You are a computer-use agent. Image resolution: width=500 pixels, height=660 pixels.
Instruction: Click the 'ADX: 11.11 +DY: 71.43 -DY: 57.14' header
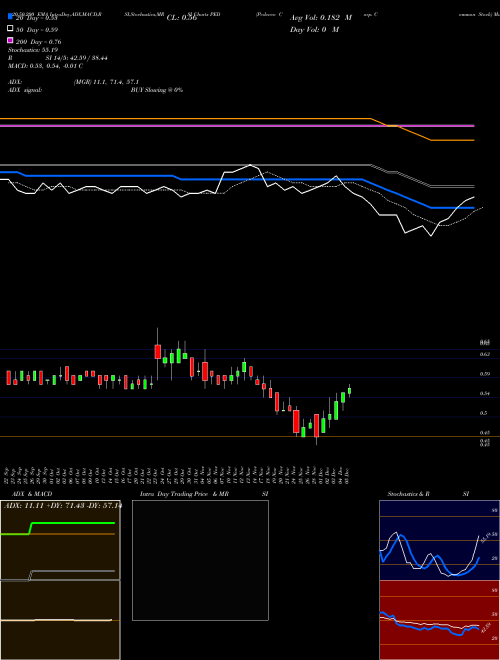pyautogui.click(x=63, y=505)
